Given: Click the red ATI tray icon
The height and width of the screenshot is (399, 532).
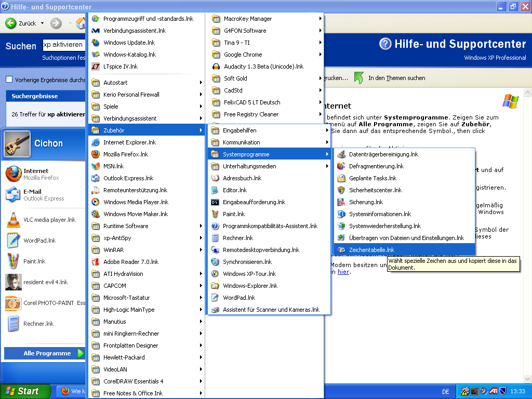Looking at the screenshot, I should pos(494,391).
